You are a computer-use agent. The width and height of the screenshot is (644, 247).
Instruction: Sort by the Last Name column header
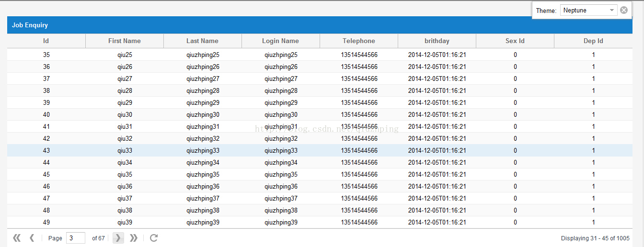point(203,41)
